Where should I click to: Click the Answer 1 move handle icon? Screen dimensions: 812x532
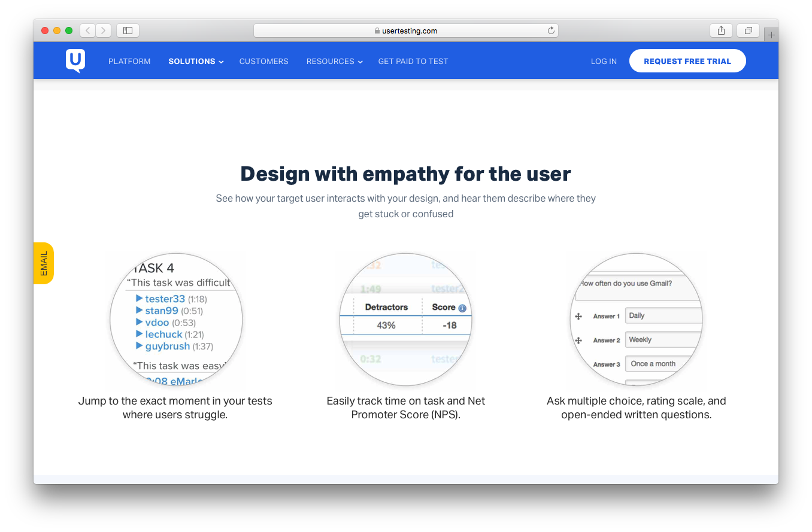click(578, 316)
